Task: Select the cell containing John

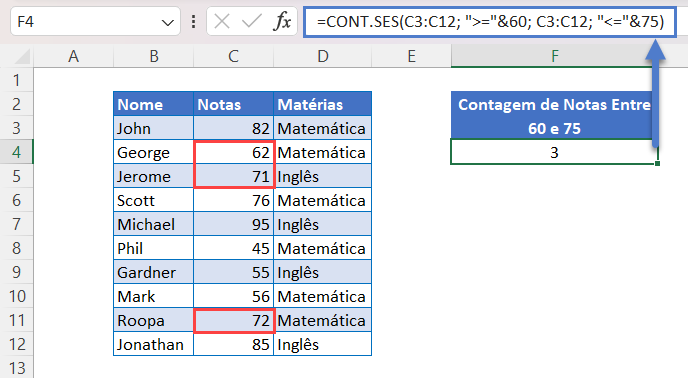Action: (x=154, y=128)
